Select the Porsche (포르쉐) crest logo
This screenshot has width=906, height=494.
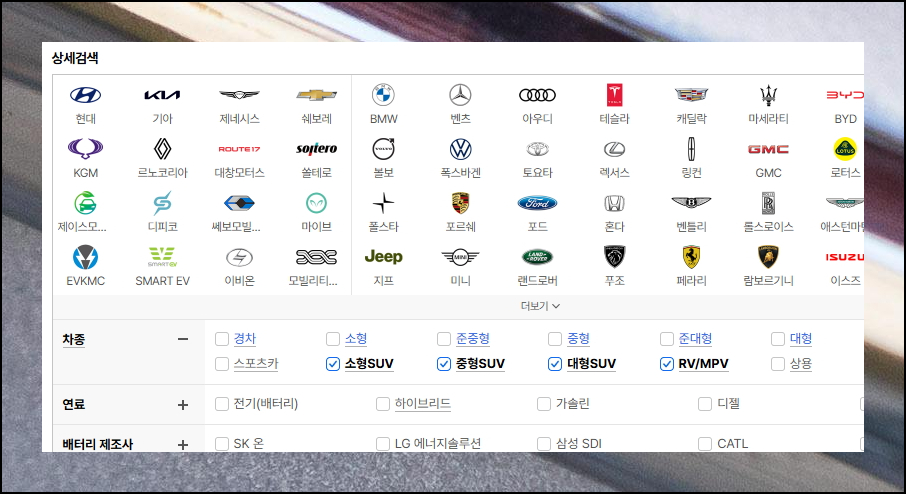[461, 203]
